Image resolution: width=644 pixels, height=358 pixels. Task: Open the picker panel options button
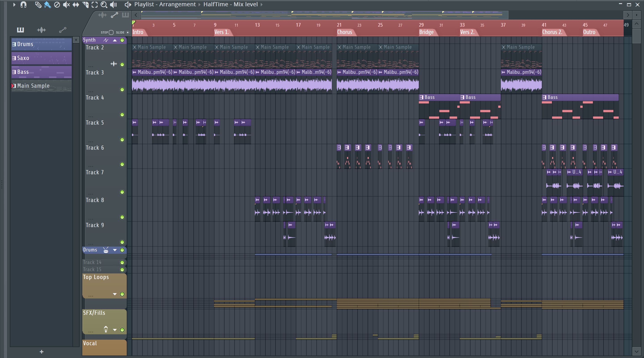click(76, 40)
